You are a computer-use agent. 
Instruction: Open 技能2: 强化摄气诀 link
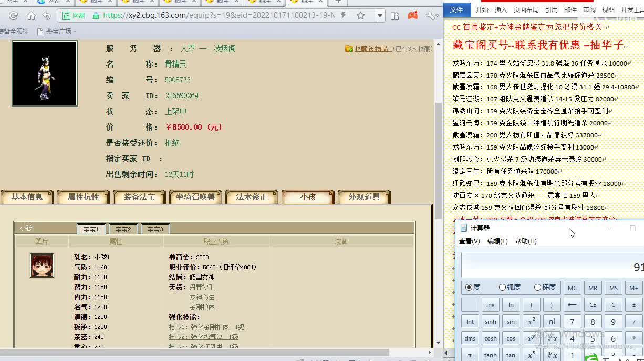click(x=203, y=337)
